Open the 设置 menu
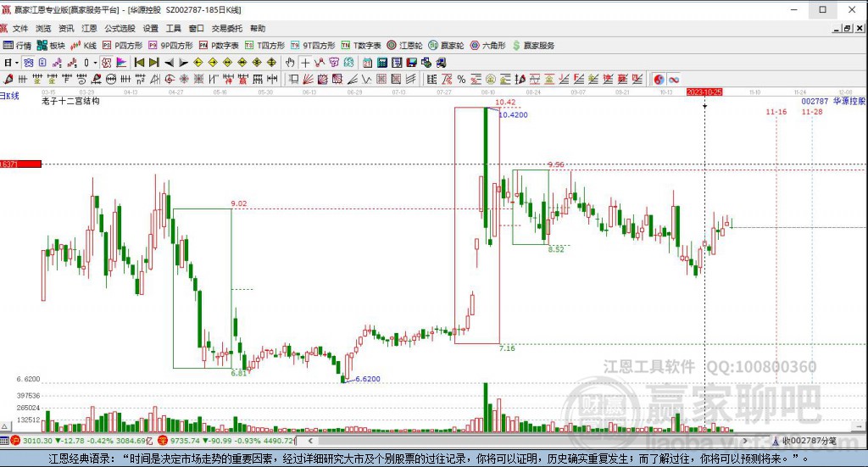 point(151,28)
